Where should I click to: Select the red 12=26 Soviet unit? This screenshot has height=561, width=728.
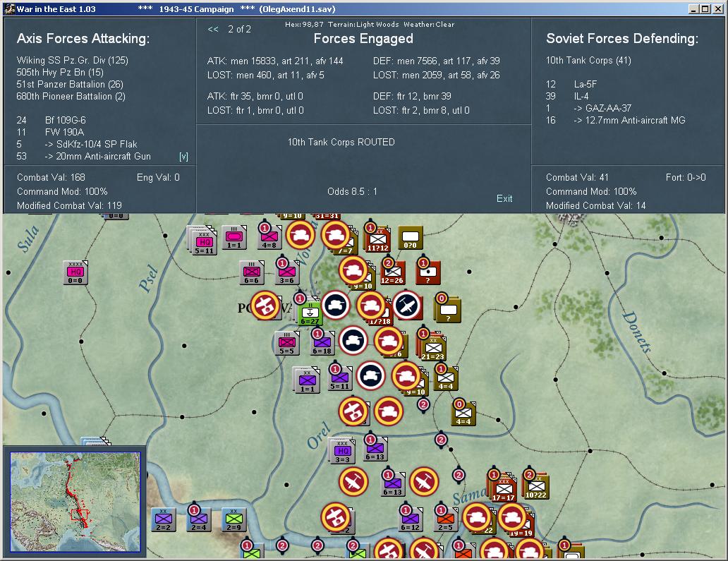(393, 272)
